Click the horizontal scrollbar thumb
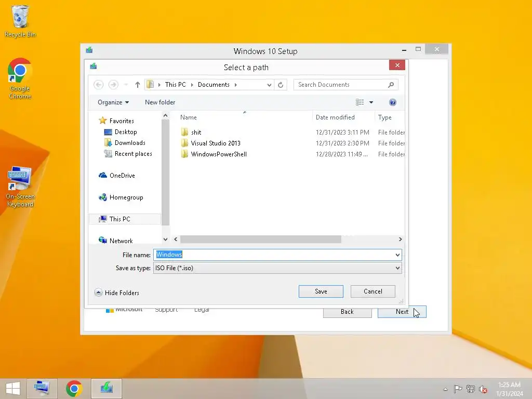The image size is (532, 399). pyautogui.click(x=261, y=239)
